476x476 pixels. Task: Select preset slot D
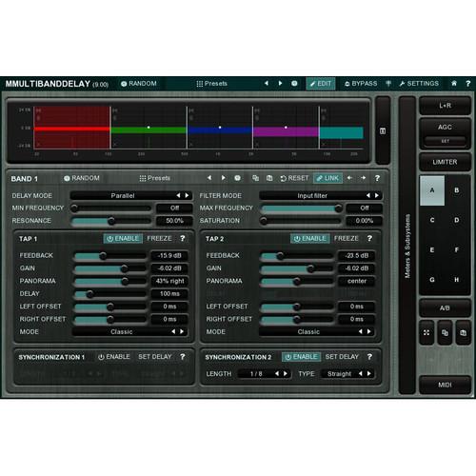(457, 220)
